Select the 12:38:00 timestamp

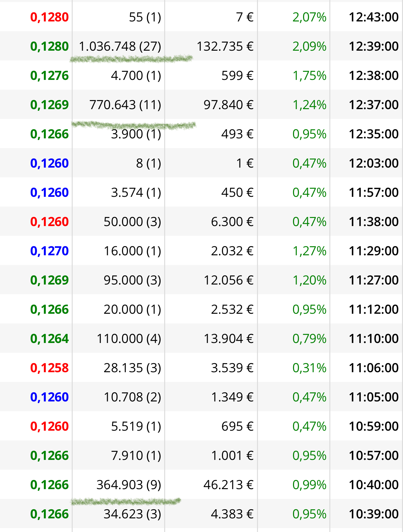[373, 76]
